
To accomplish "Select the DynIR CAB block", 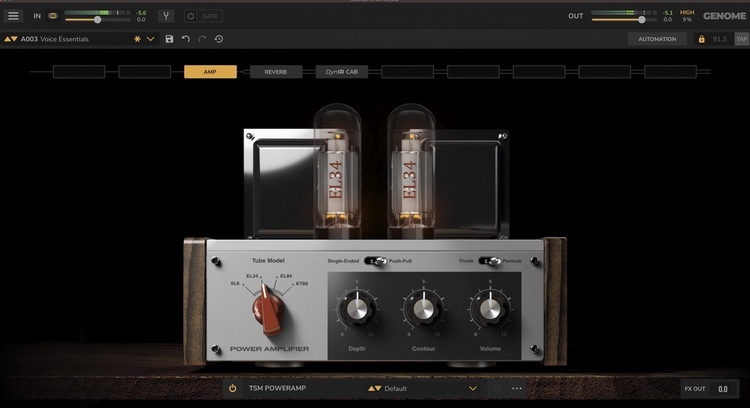I will click(x=342, y=72).
